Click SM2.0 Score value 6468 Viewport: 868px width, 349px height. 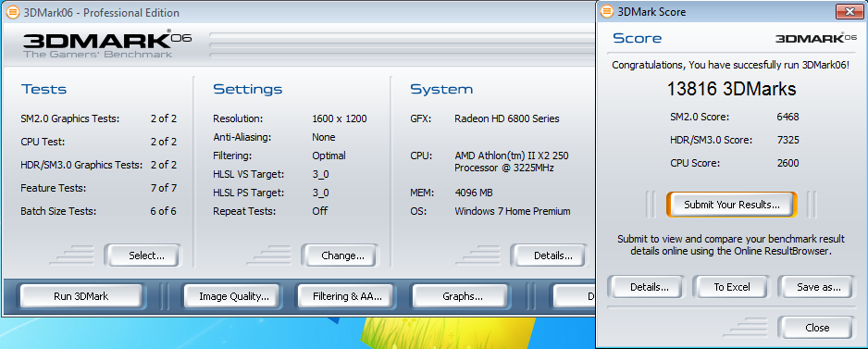pos(787,117)
